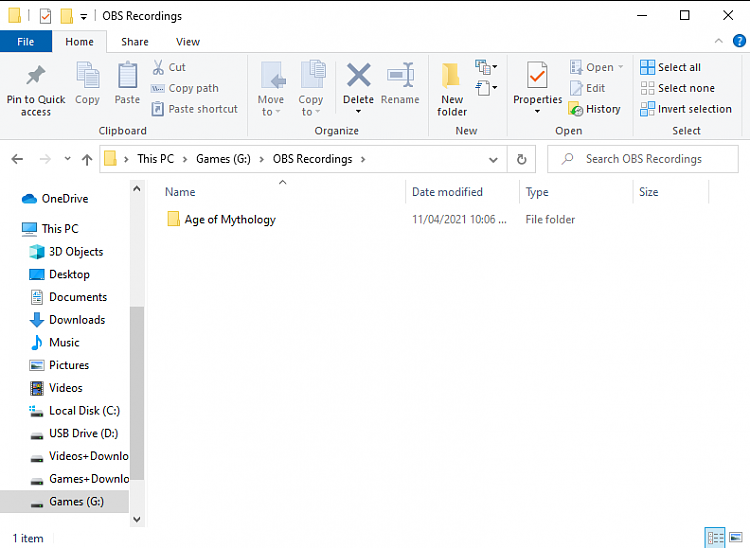Viewport: 750px width, 548px height.
Task: Expand chevron after OBS Recordings in path
Action: pos(363,159)
